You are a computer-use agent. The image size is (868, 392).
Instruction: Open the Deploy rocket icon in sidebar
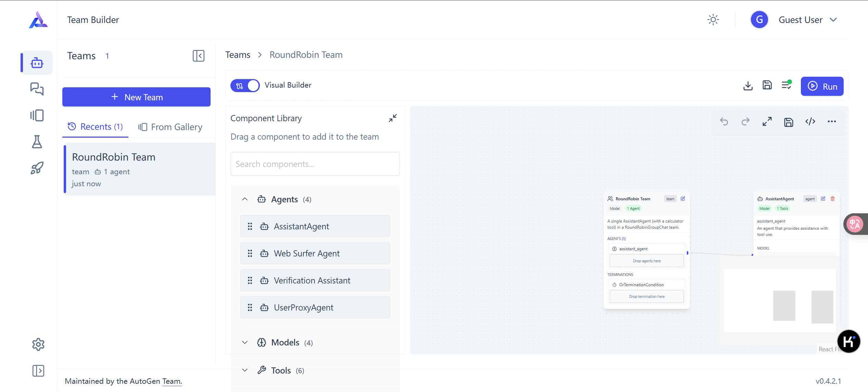(x=37, y=168)
